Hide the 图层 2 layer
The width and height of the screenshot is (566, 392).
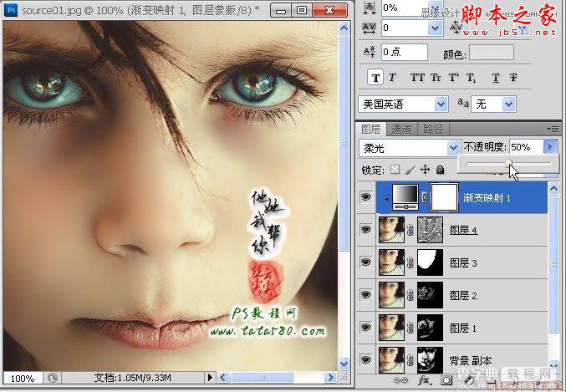[366, 294]
